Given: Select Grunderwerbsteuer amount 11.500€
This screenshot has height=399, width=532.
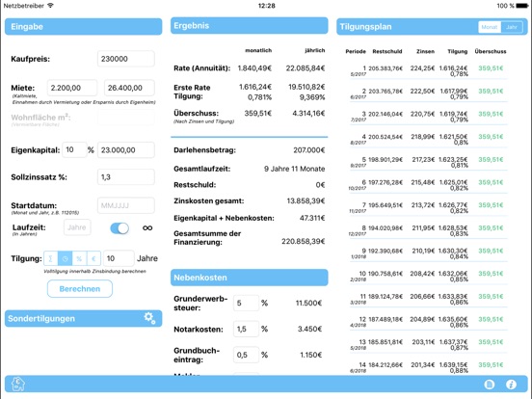Looking at the screenshot, I should click(308, 303).
